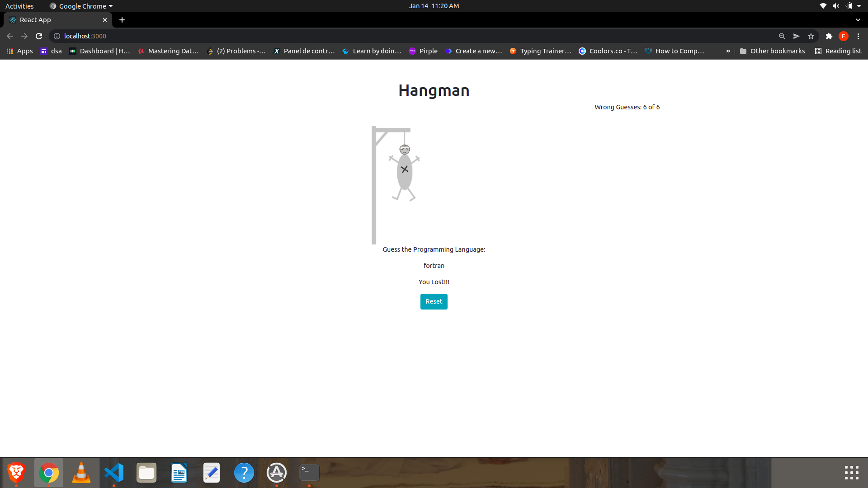Image resolution: width=868 pixels, height=488 pixels.
Task: Open Activities overview
Action: [19, 6]
